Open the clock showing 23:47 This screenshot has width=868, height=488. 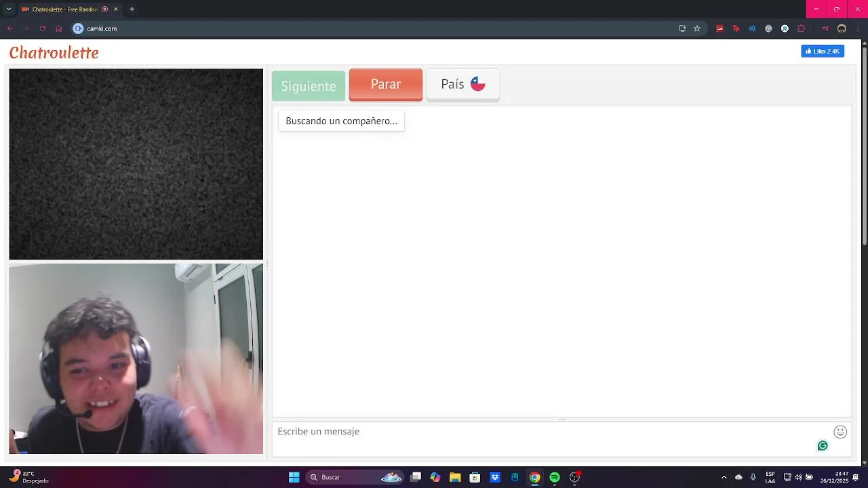(834, 477)
